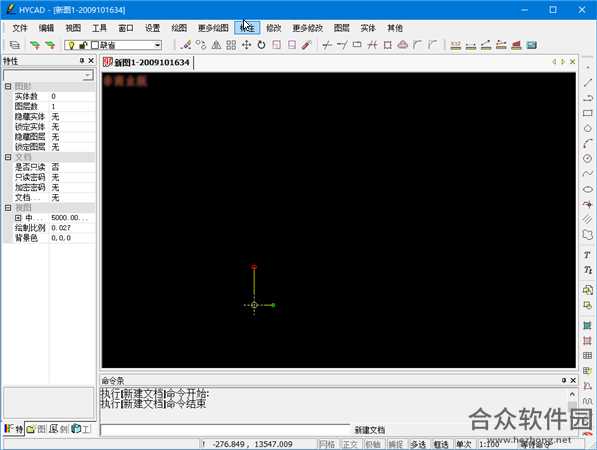Screen dimensions: 597x450
Task: Click the linear dimension icon
Action: (471, 45)
